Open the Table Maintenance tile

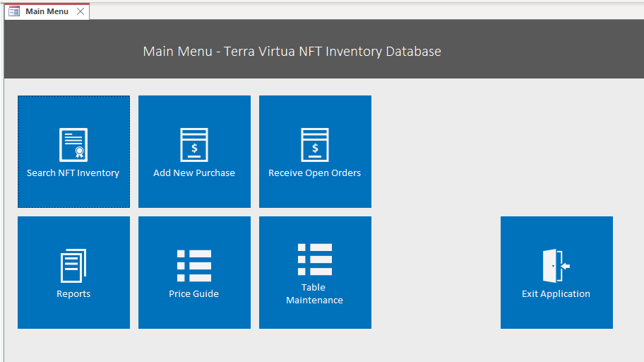(x=315, y=272)
